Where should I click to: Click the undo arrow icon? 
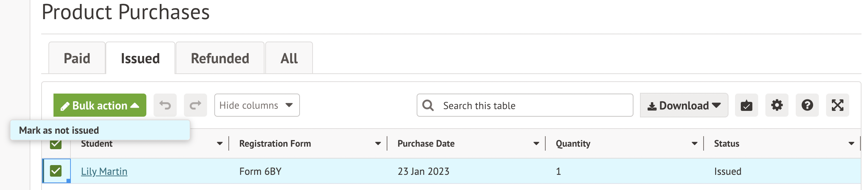coord(165,105)
